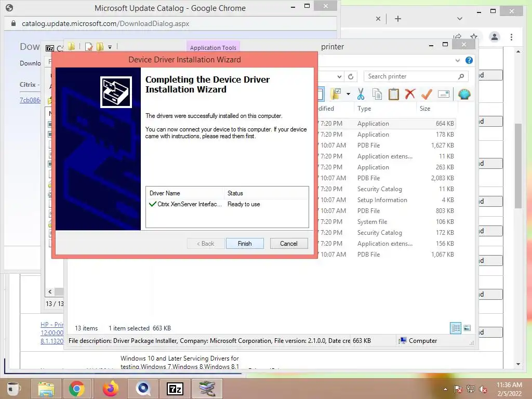Click the driver installer taskbar icon

coord(207,389)
